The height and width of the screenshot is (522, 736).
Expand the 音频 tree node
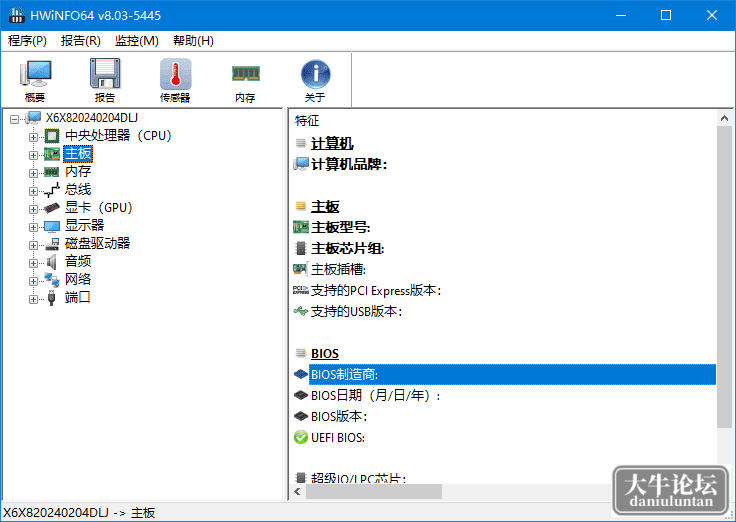click(x=33, y=263)
